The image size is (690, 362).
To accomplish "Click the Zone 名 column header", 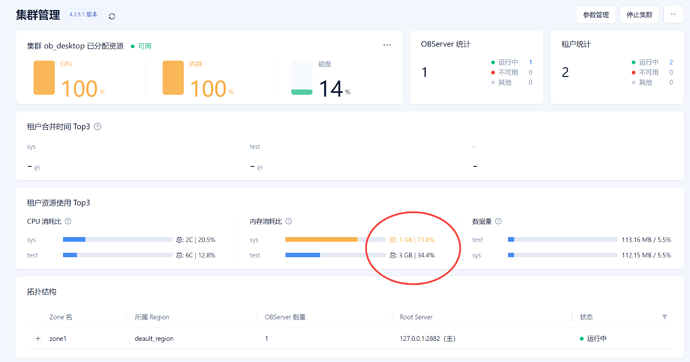I will click(x=61, y=317).
